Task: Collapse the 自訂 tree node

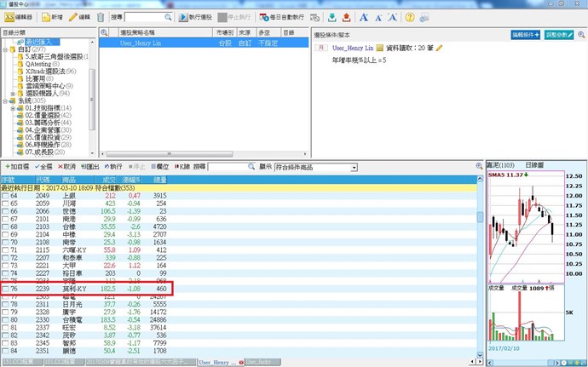Action: coord(4,50)
